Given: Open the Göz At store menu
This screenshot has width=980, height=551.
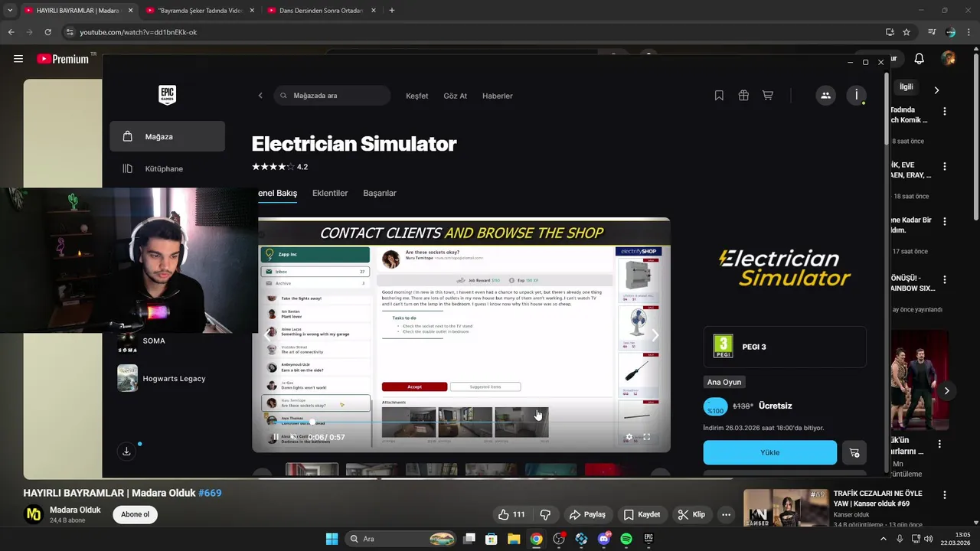Looking at the screenshot, I should coord(455,96).
